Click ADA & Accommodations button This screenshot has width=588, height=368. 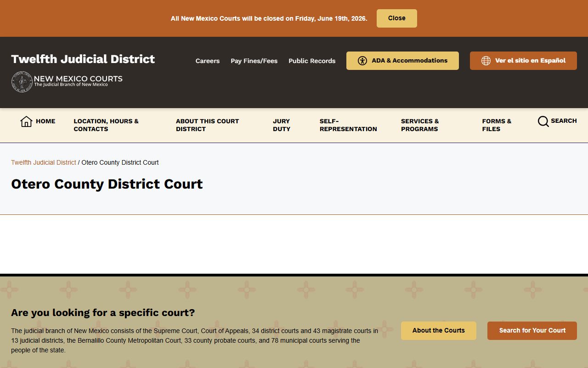click(402, 61)
